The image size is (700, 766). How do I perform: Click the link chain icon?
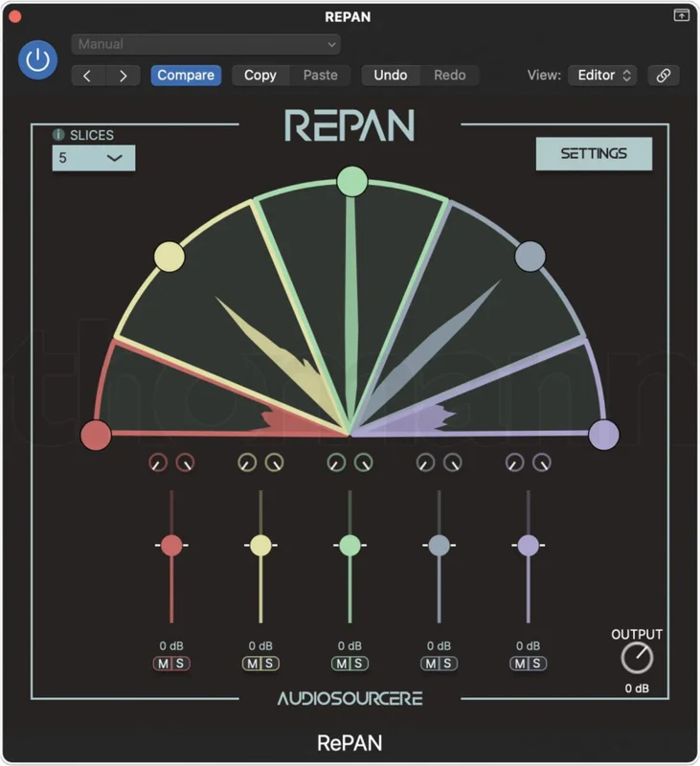(x=664, y=76)
